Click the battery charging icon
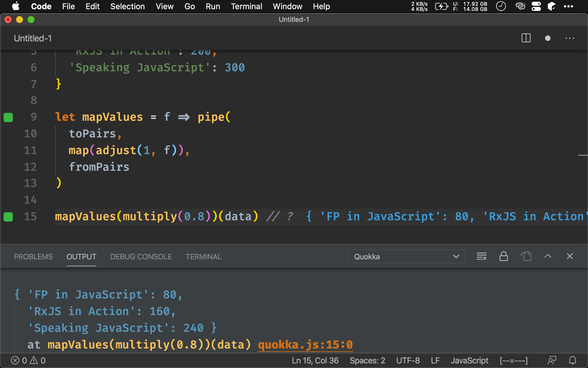Image resolution: width=588 pixels, height=368 pixels. (x=442, y=6)
